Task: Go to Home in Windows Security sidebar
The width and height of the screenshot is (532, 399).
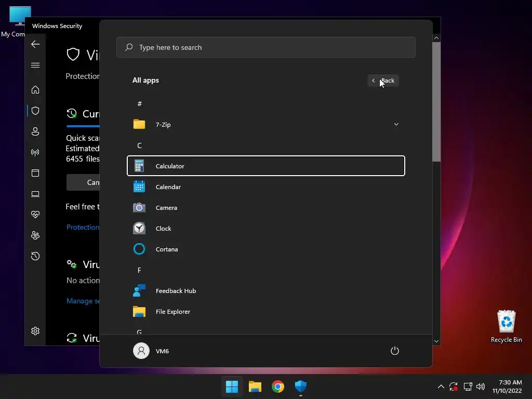Action: 35,90
